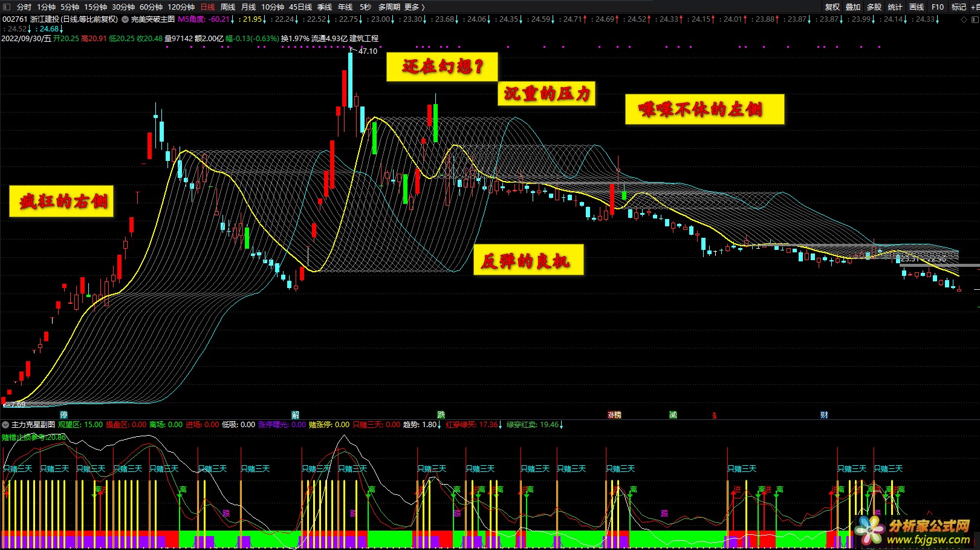Click the 47.10 high price label
This screenshot has width=980, height=550.
(x=368, y=51)
